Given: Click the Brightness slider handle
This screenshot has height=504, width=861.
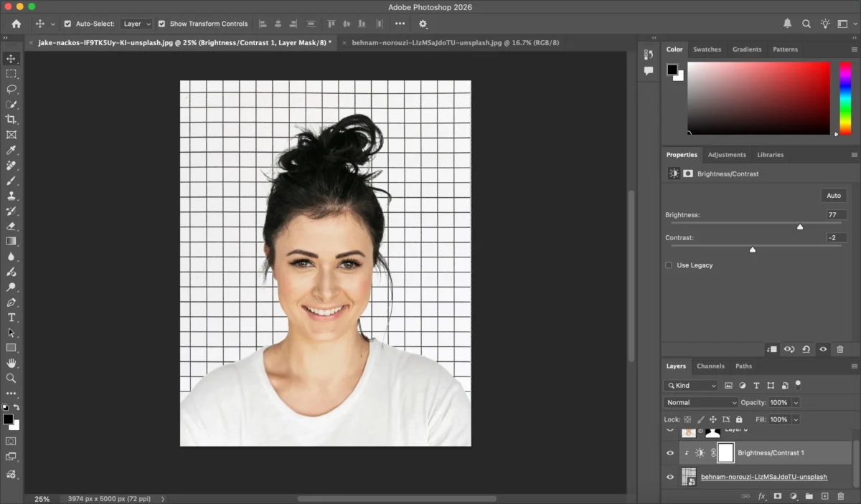Looking at the screenshot, I should tap(800, 227).
